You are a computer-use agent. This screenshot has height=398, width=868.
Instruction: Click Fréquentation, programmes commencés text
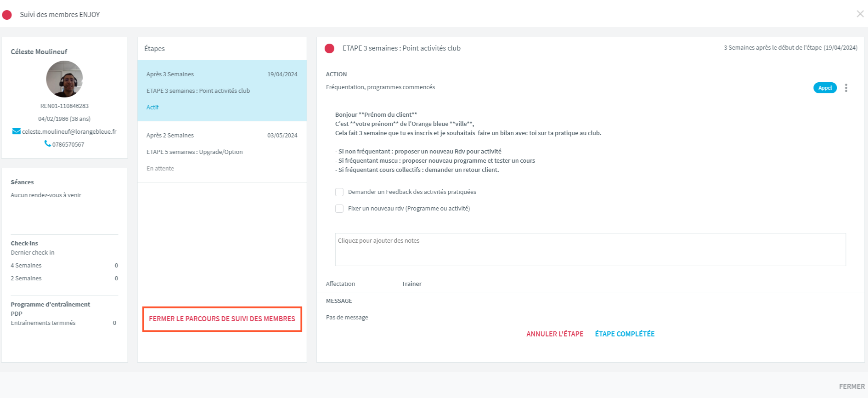coord(380,87)
